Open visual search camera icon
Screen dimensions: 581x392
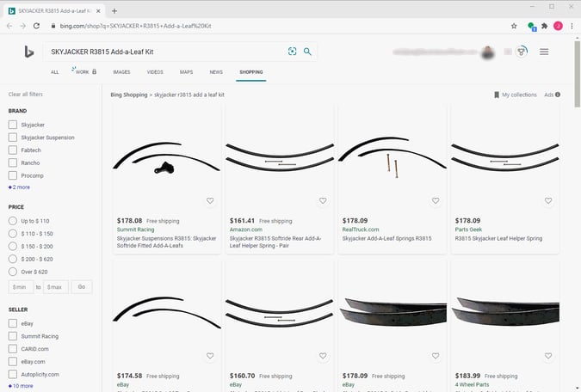[292, 52]
